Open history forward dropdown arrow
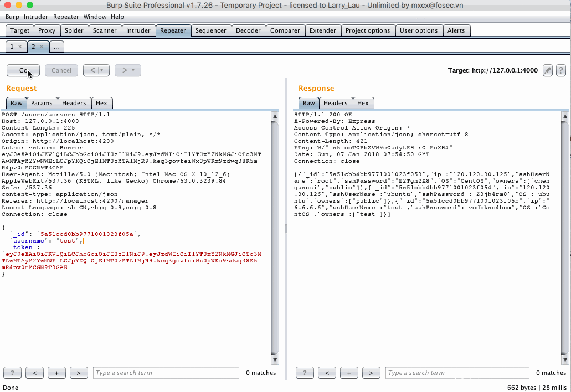Viewport: 571px width, 392px height. 133,70
